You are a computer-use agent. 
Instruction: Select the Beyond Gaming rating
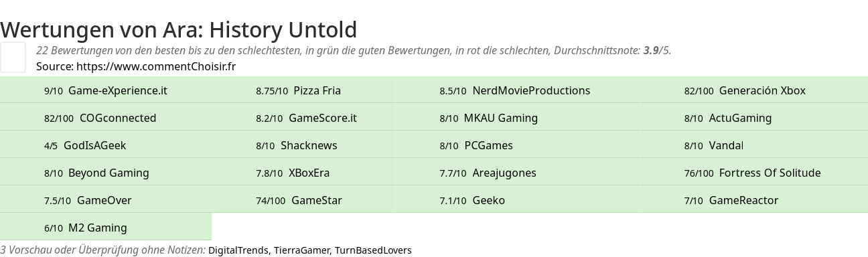coord(96,173)
